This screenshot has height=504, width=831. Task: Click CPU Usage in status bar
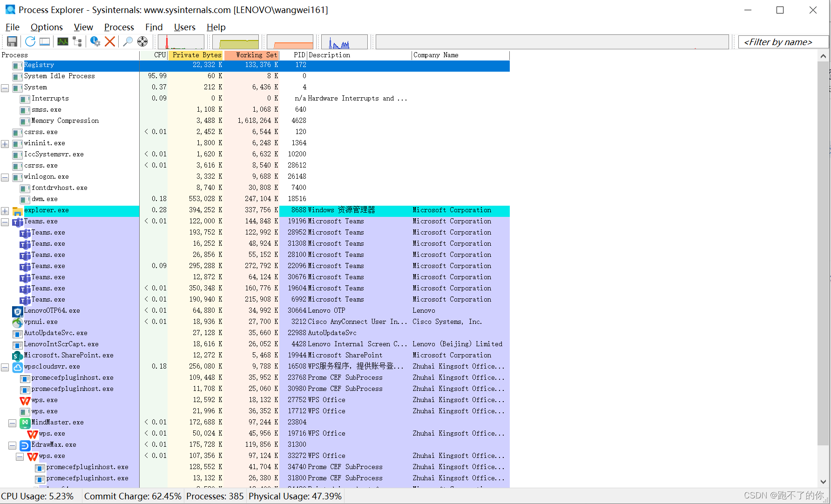click(37, 496)
